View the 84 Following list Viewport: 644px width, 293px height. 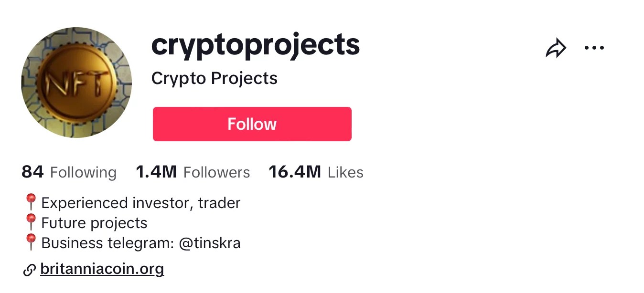(x=69, y=172)
